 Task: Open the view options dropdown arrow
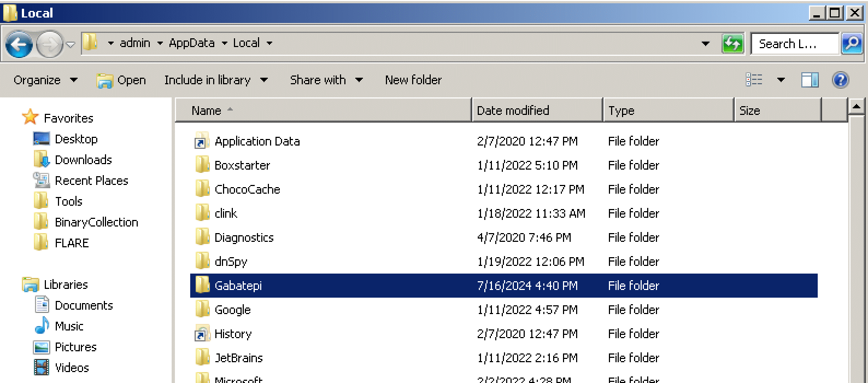[x=781, y=80]
